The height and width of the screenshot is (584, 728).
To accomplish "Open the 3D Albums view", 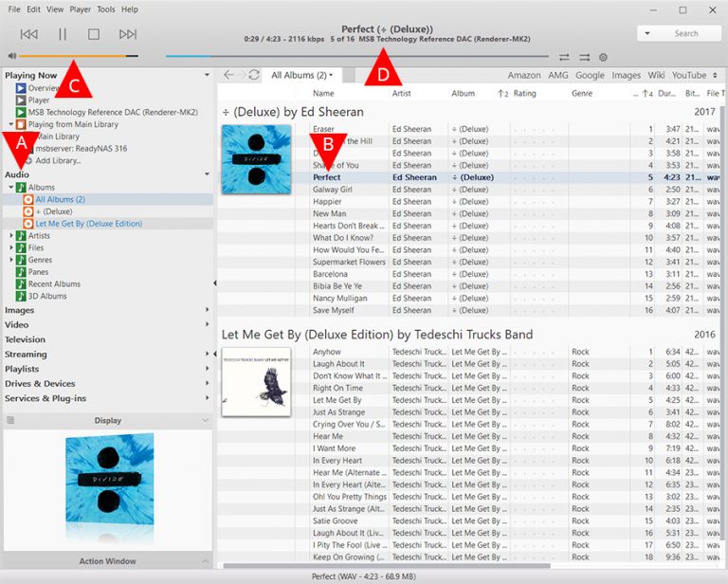I will coord(47,296).
